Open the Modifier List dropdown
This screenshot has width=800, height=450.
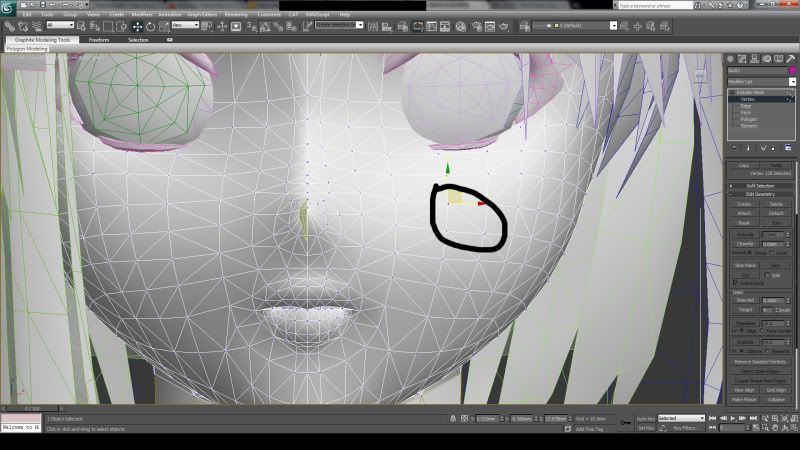760,81
